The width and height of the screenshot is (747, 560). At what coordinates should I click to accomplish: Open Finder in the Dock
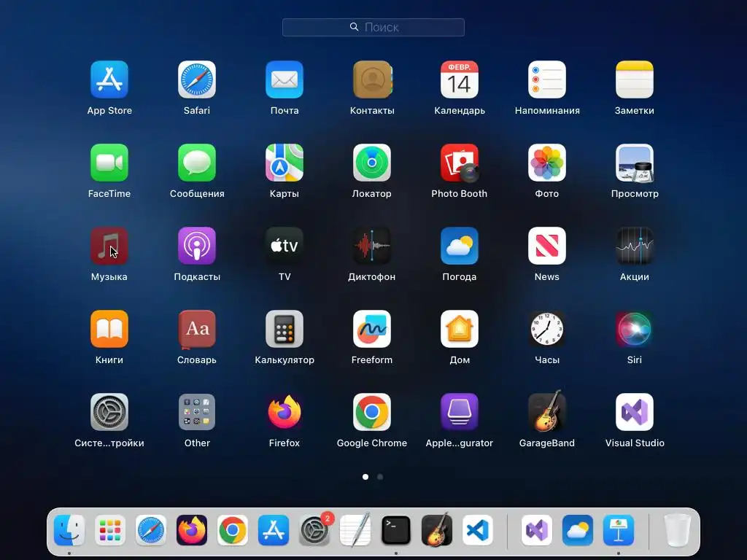[69, 530]
